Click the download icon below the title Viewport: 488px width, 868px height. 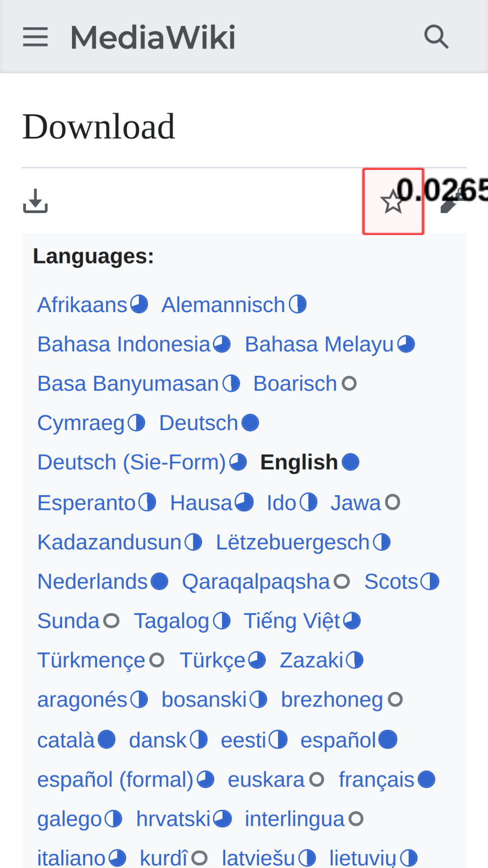click(x=35, y=201)
